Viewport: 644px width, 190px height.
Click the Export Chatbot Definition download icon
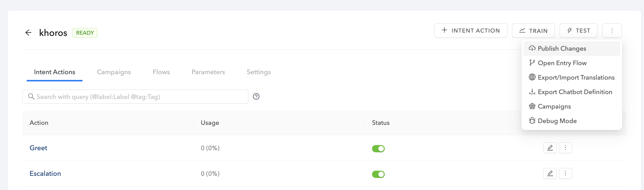[x=532, y=92]
